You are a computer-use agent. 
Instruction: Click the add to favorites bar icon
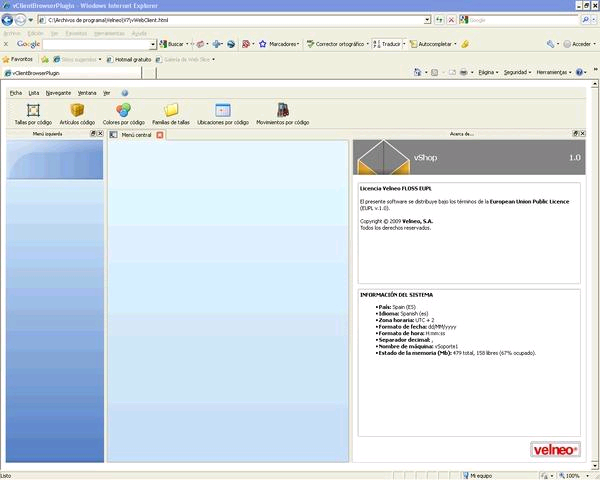click(x=45, y=59)
